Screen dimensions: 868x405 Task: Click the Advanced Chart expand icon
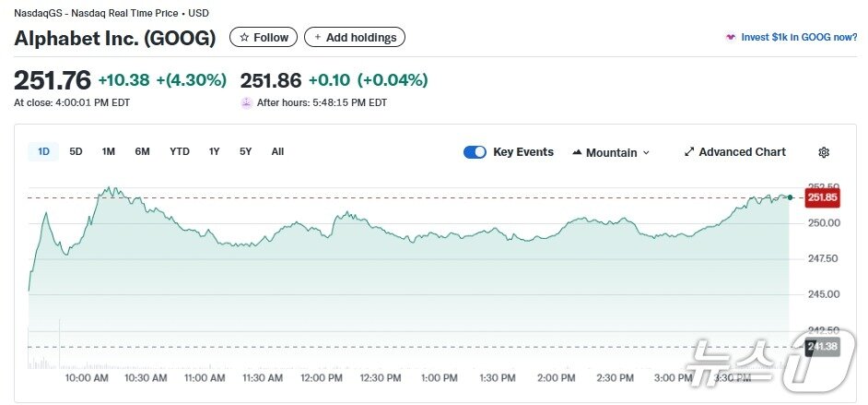(x=689, y=152)
